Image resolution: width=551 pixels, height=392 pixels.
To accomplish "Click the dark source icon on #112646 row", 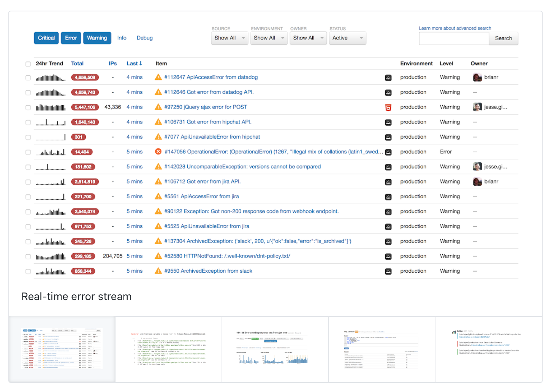I will (388, 92).
